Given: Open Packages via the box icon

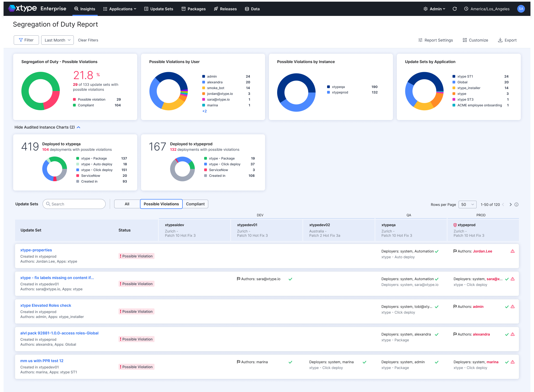Looking at the screenshot, I should click(184, 9).
